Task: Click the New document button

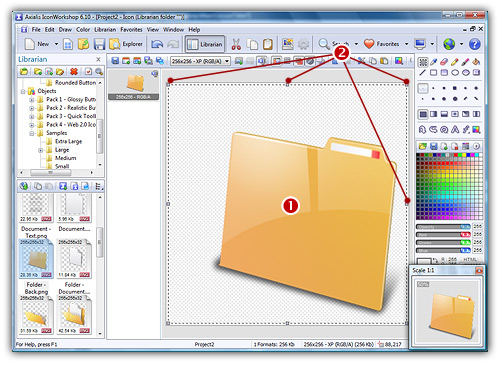Action: (37, 44)
